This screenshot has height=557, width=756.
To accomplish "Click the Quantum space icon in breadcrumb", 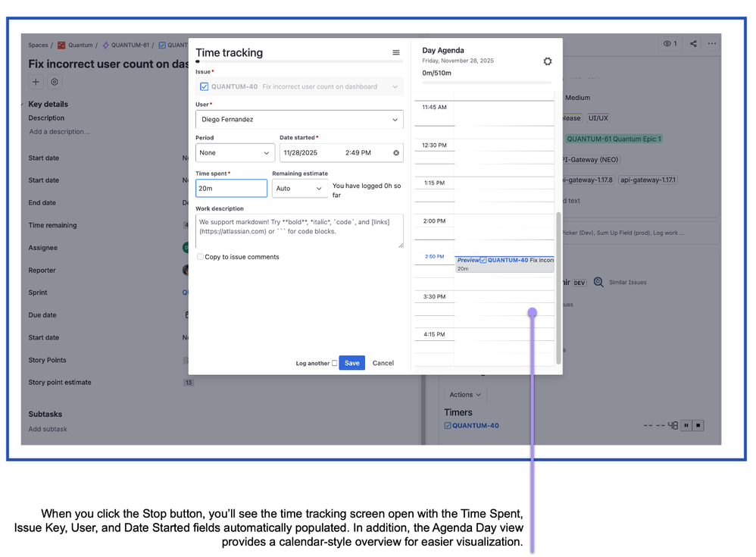I will (x=61, y=45).
